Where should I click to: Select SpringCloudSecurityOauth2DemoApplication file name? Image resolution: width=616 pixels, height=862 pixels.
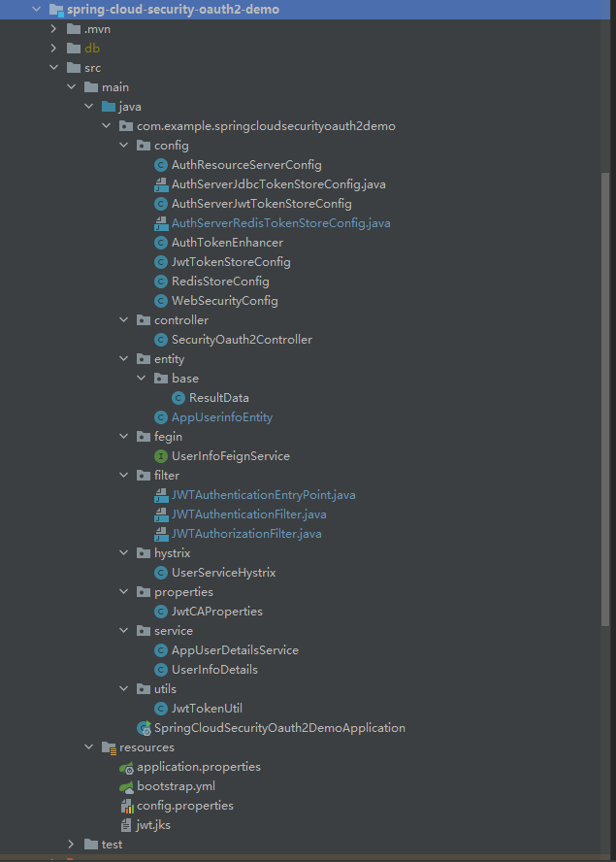tap(279, 728)
